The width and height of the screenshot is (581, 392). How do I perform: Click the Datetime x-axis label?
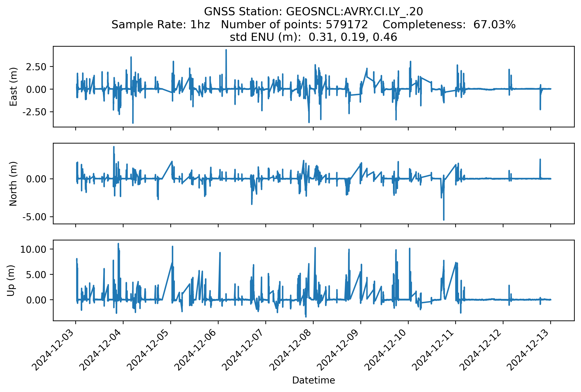pos(313,380)
